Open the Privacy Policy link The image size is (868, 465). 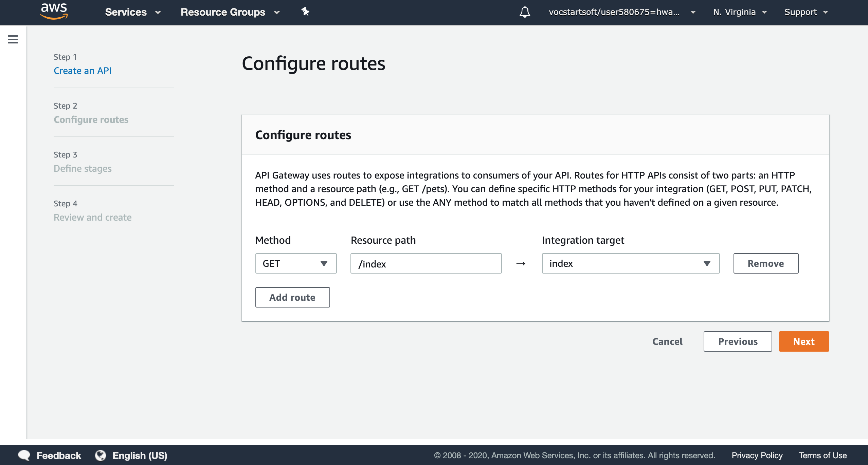tap(757, 455)
